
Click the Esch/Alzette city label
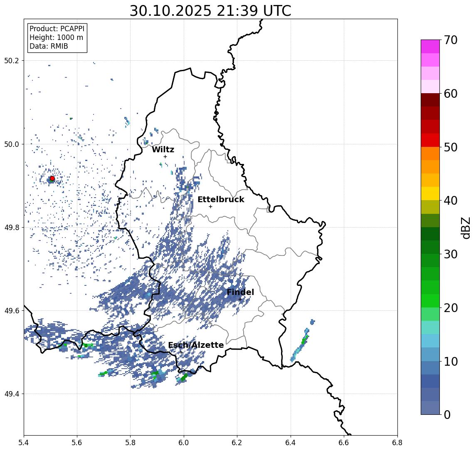(x=196, y=345)
